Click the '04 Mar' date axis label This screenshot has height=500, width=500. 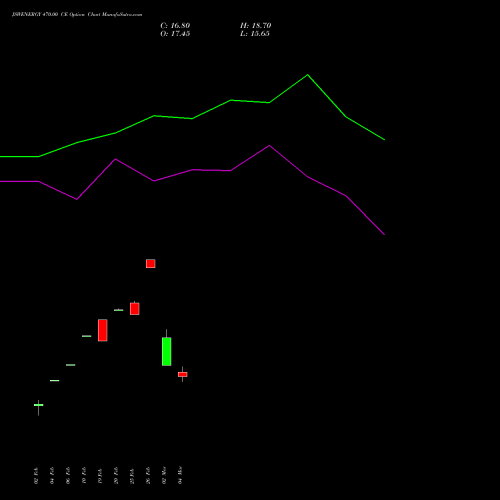point(180,476)
